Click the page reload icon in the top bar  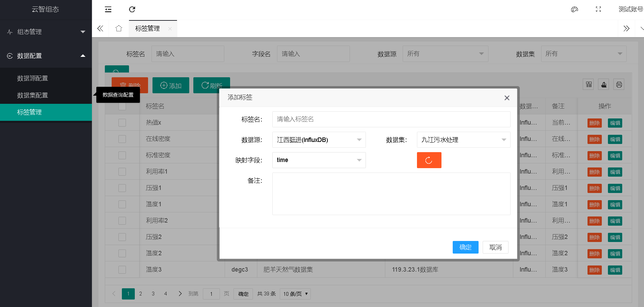132,10
